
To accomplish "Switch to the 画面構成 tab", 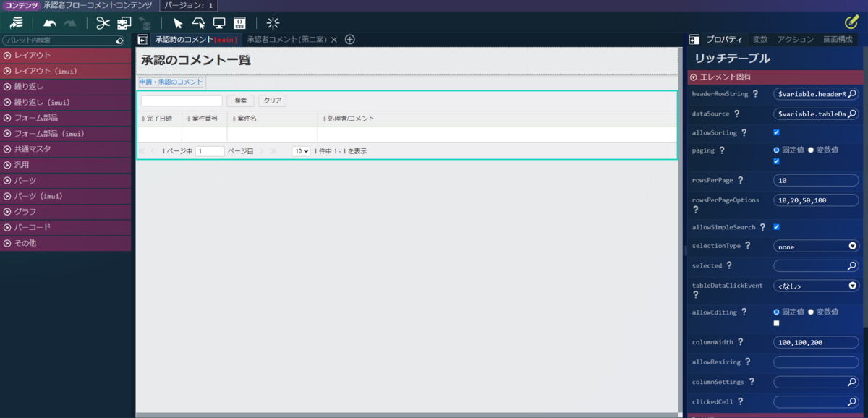I will (x=838, y=40).
